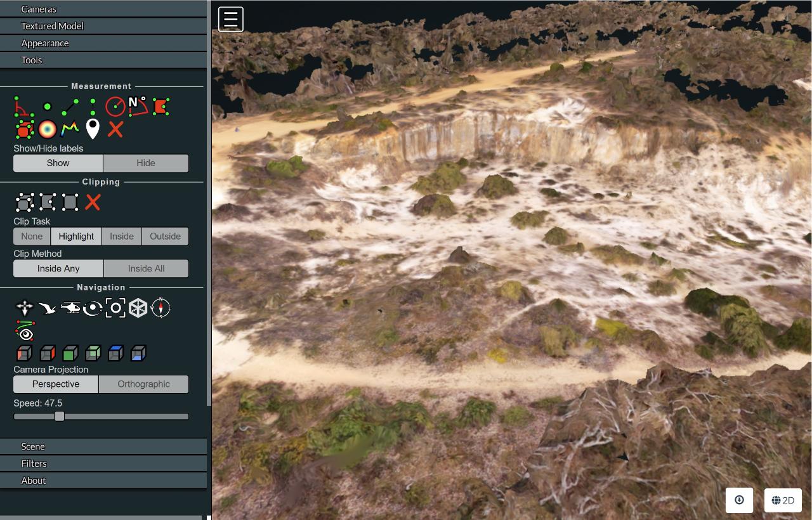This screenshot has height=520, width=812.
Task: Open the About section
Action: click(x=33, y=480)
